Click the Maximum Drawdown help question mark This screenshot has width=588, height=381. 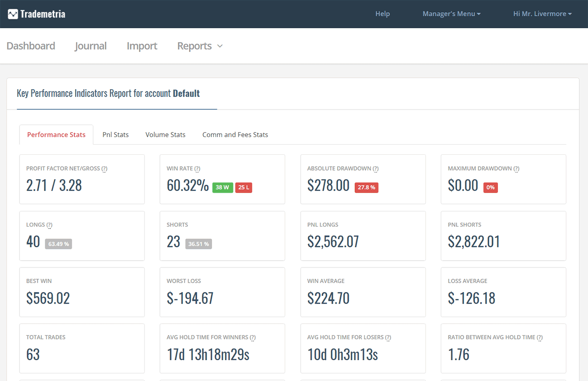pyautogui.click(x=516, y=169)
